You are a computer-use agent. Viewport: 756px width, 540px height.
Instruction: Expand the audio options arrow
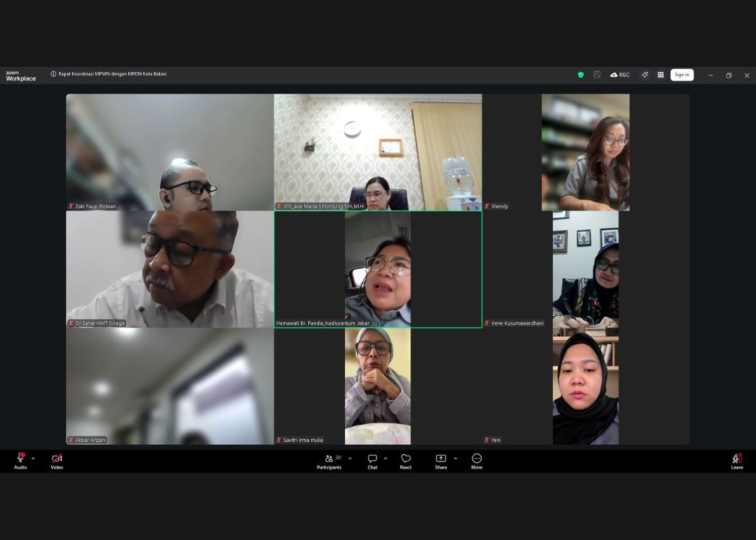click(33, 459)
